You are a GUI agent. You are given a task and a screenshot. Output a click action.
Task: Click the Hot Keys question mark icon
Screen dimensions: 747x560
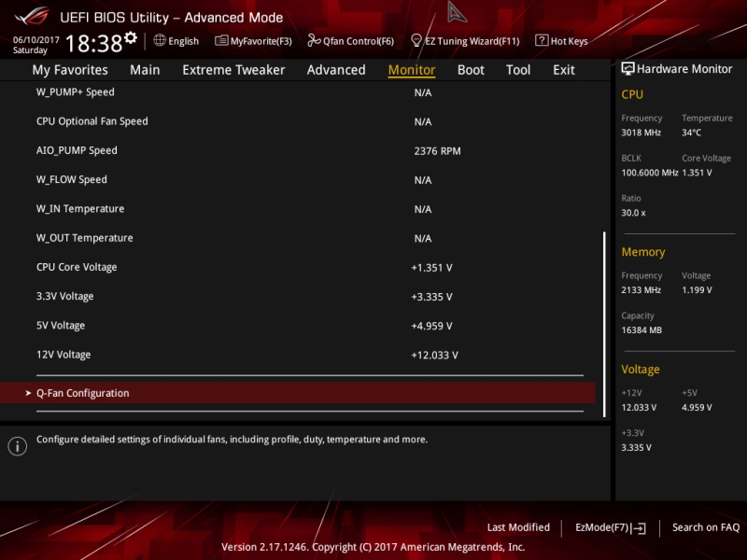[x=542, y=40]
